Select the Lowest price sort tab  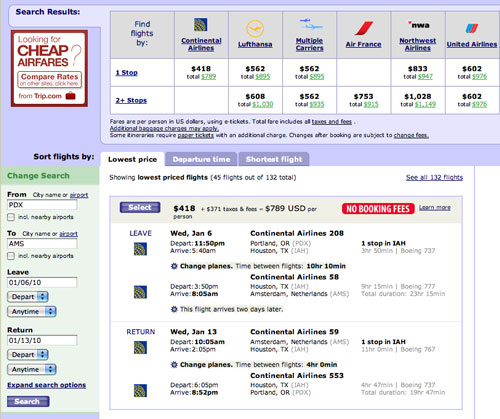click(132, 159)
